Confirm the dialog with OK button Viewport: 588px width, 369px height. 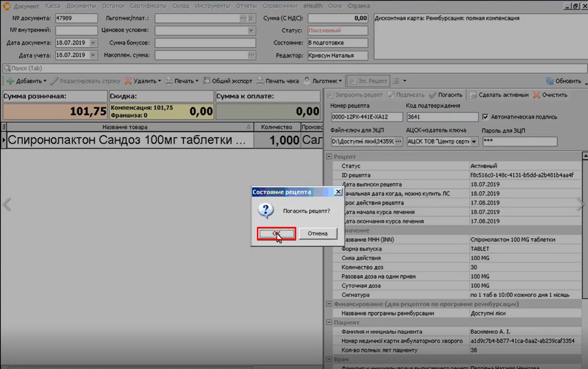(x=277, y=233)
